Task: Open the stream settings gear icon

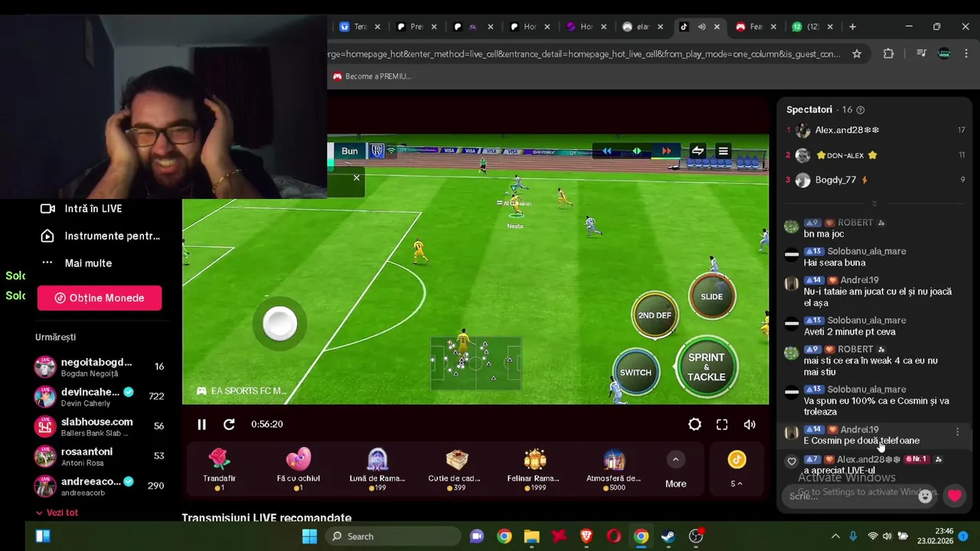Action: point(694,424)
